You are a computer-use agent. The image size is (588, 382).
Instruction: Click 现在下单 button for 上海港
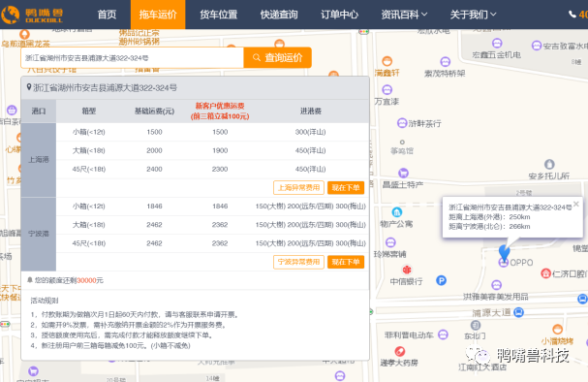(x=346, y=188)
